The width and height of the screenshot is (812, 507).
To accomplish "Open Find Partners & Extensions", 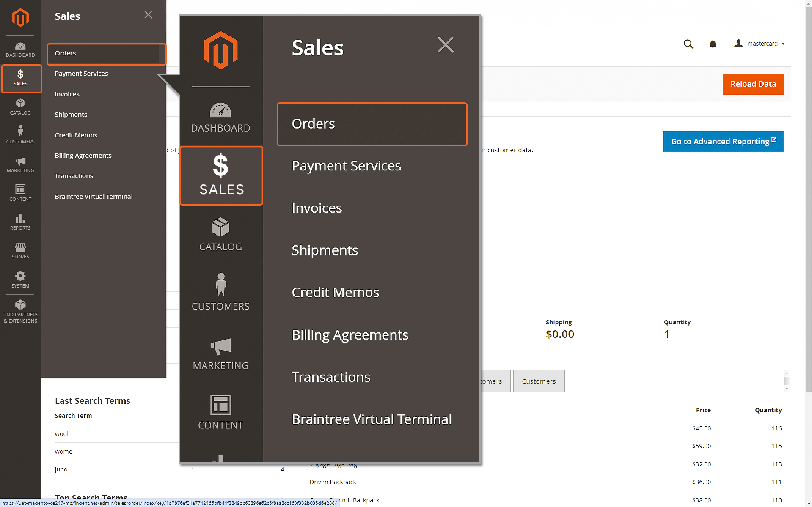I will (x=20, y=312).
